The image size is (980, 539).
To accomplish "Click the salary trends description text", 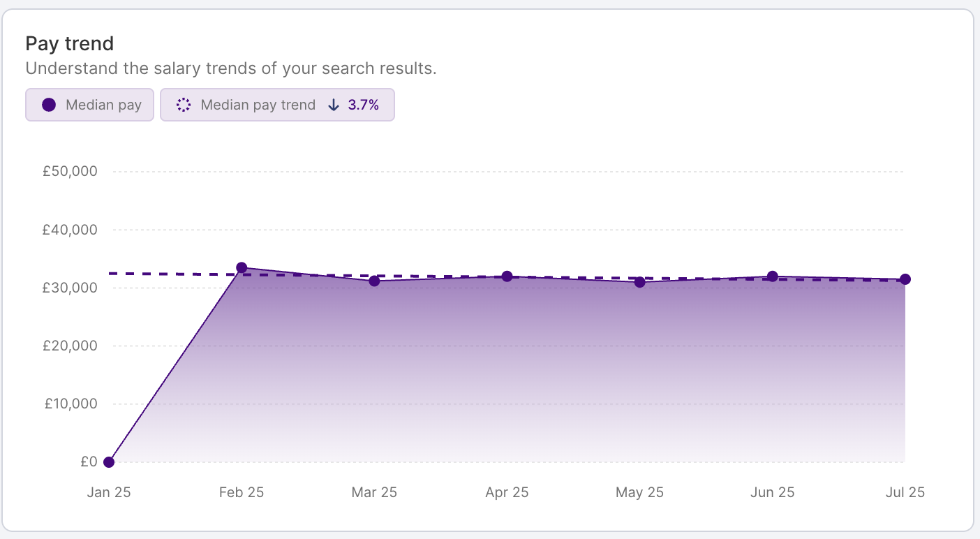I will [231, 69].
